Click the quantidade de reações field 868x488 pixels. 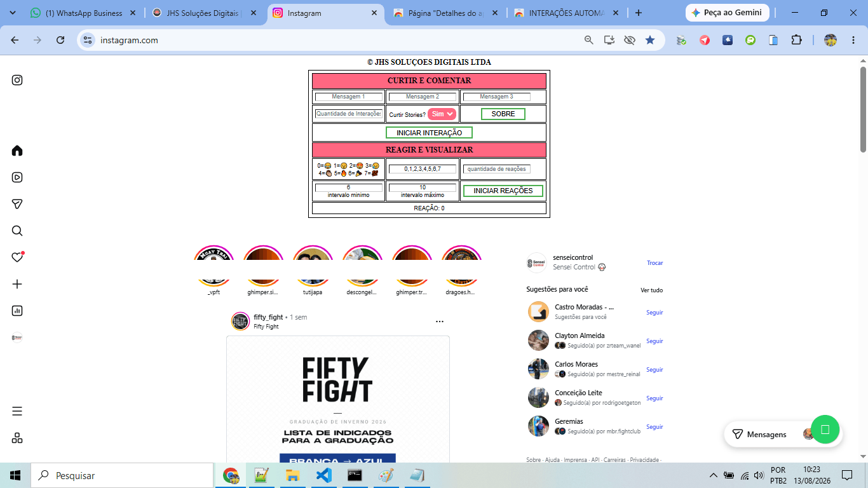pyautogui.click(x=496, y=169)
